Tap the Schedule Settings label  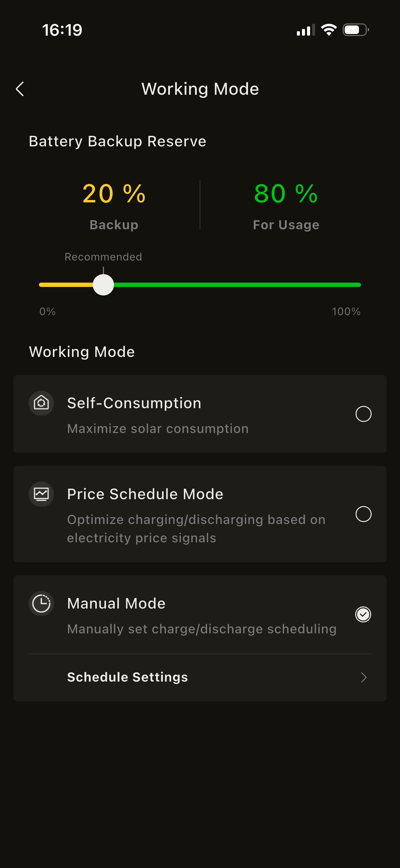[128, 677]
